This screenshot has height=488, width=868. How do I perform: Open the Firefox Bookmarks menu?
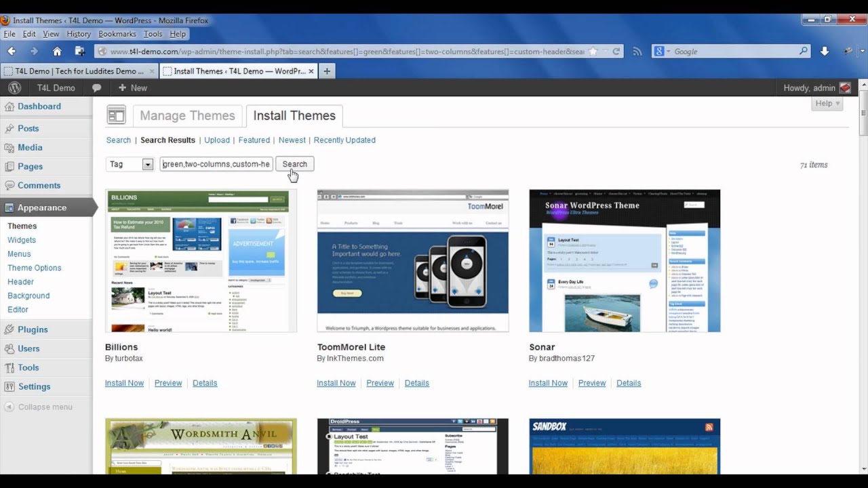click(117, 34)
